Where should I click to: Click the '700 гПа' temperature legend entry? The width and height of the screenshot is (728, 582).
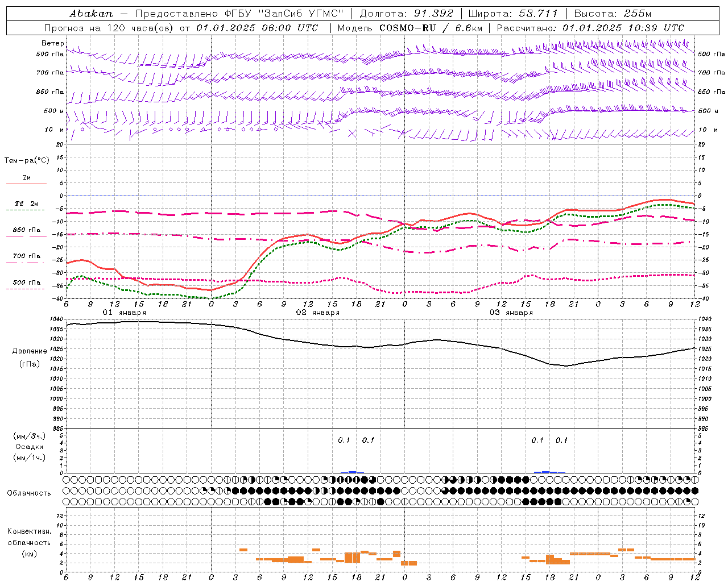(27, 256)
